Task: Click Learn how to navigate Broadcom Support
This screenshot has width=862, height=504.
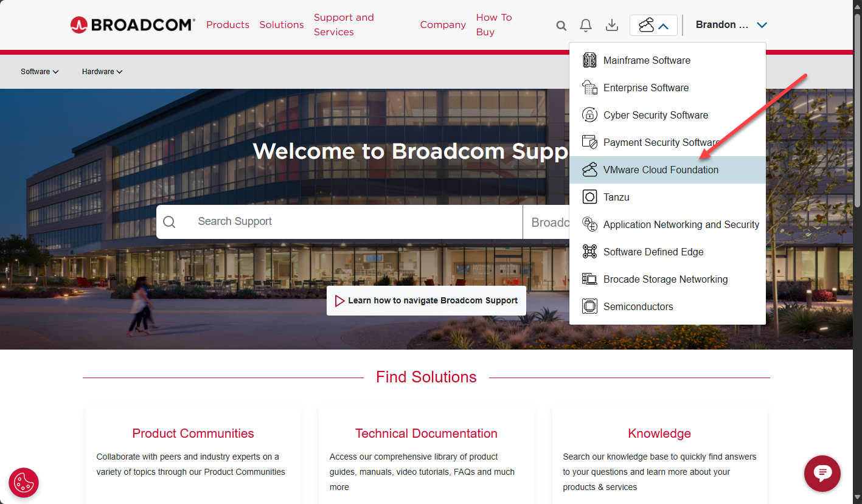Action: [426, 300]
